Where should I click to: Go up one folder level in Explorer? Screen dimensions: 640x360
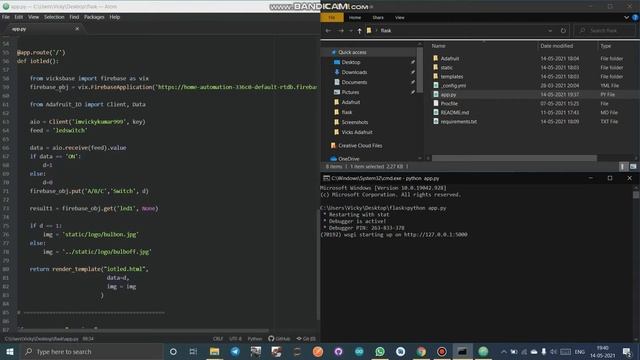pyautogui.click(x=359, y=31)
